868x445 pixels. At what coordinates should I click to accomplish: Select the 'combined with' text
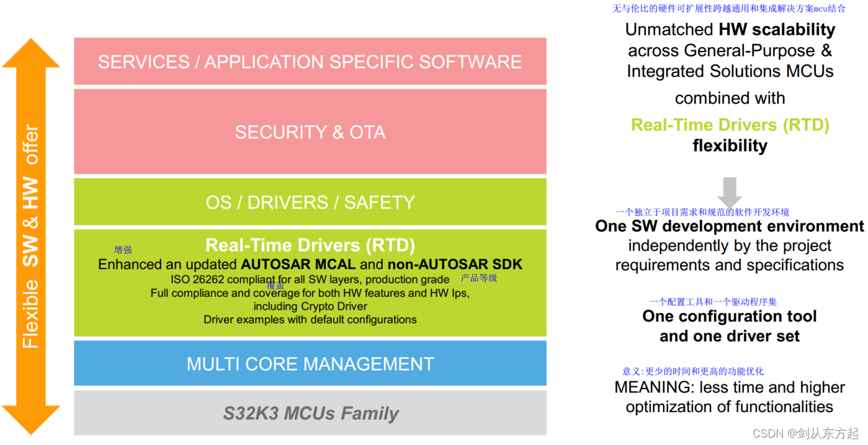730,98
